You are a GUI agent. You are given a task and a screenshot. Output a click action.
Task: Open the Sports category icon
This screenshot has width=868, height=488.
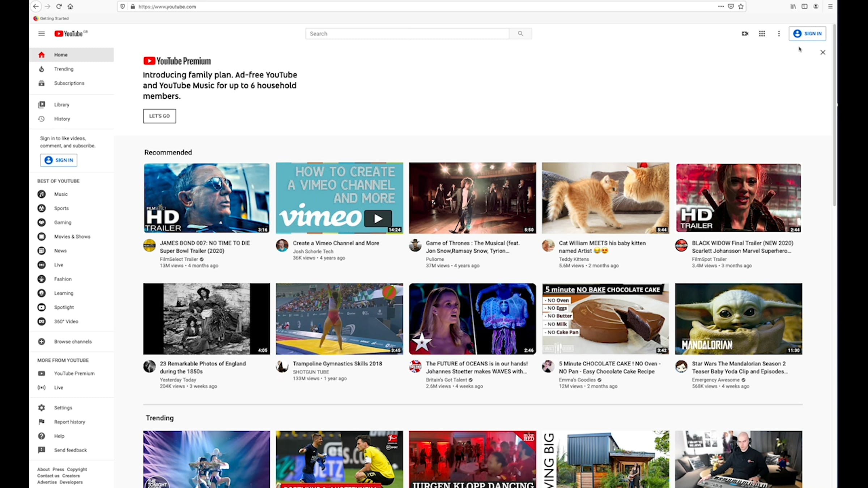[42, 208]
